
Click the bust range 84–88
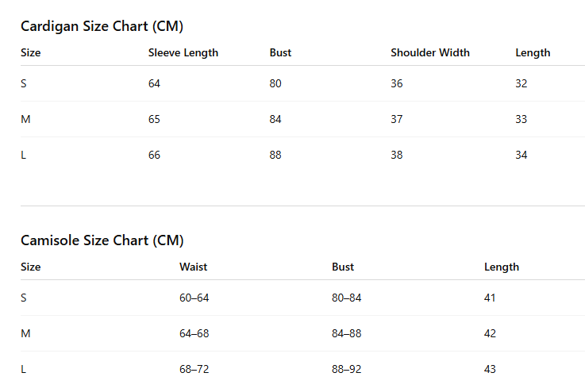(347, 333)
